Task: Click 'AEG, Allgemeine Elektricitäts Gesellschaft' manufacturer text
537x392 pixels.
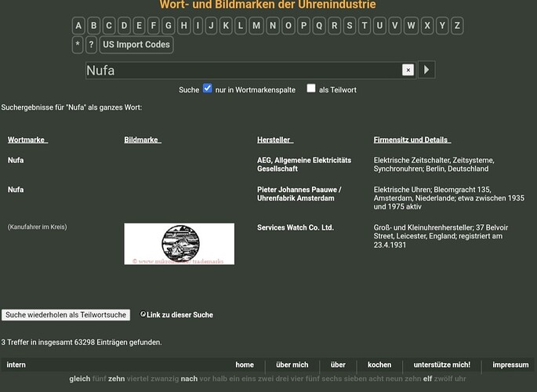Action: point(304,165)
